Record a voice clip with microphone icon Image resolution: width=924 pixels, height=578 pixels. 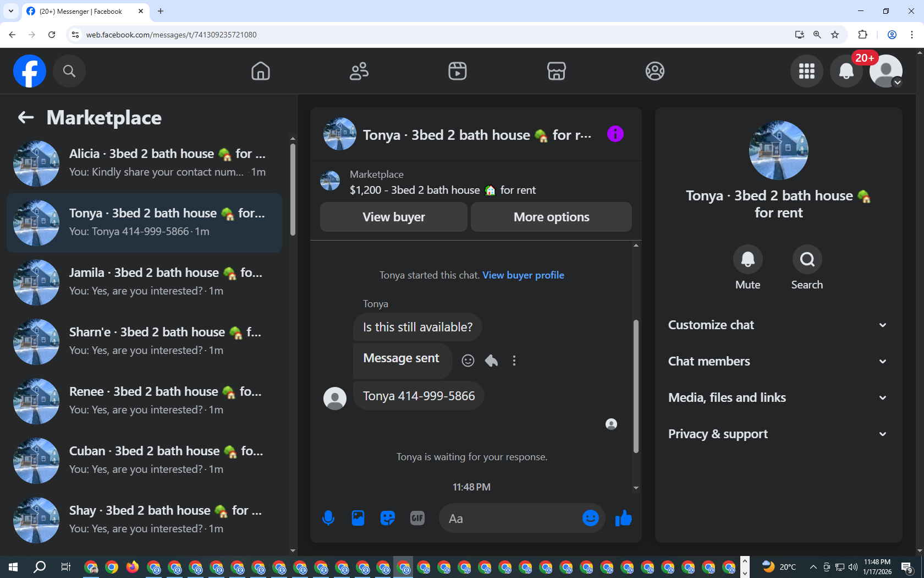(328, 518)
